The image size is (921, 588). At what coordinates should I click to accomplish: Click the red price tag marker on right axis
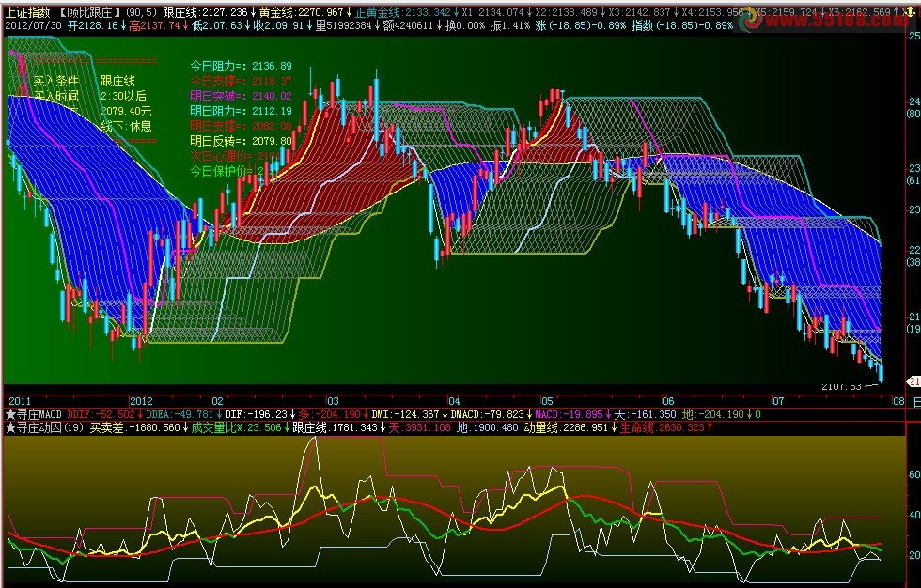(x=913, y=382)
